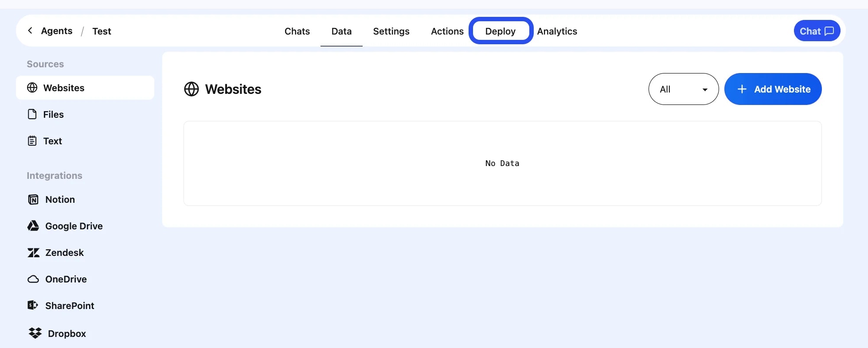Click the Websites globe icon in sidebar
Screen dimensions: 868x348
(x=32, y=88)
